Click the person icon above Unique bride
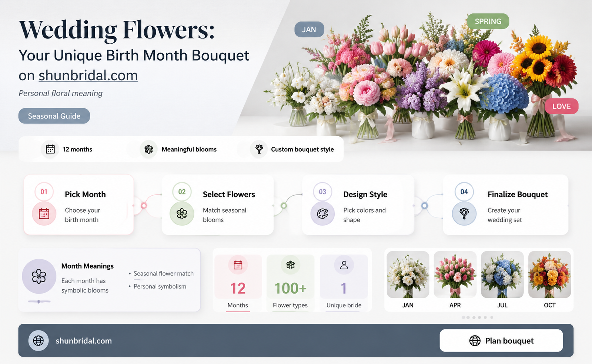 click(344, 265)
